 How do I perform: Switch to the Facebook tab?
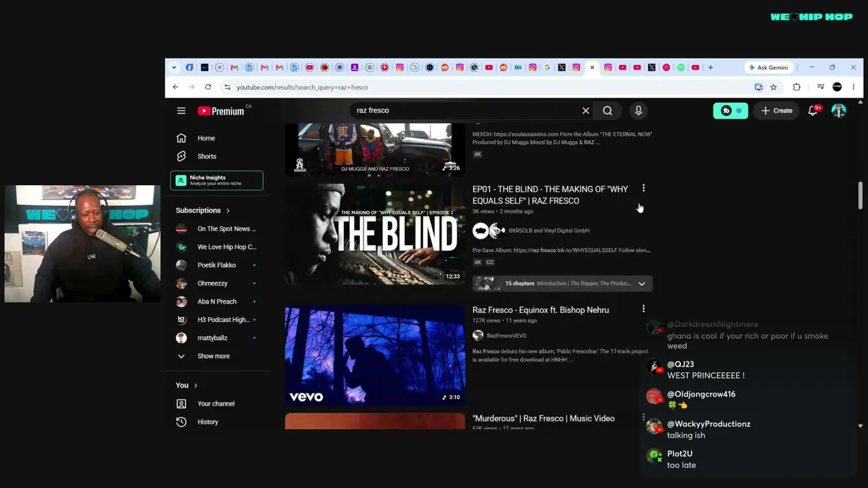point(189,68)
